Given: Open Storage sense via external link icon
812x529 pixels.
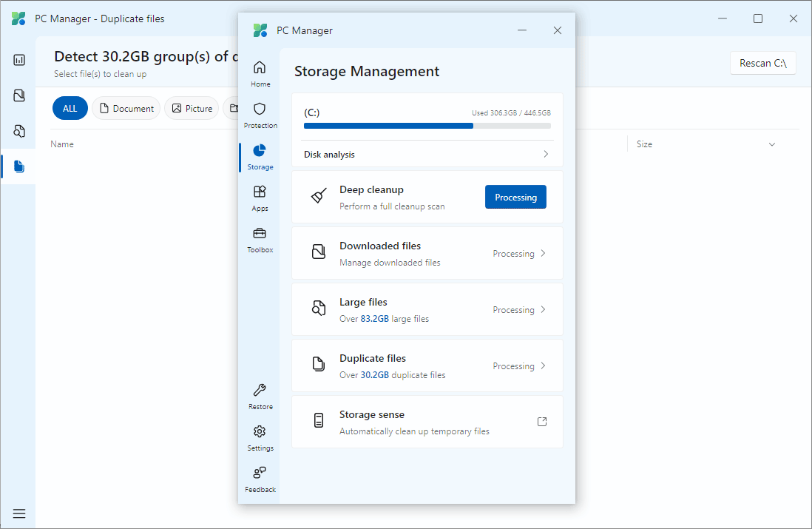Looking at the screenshot, I should (x=542, y=422).
